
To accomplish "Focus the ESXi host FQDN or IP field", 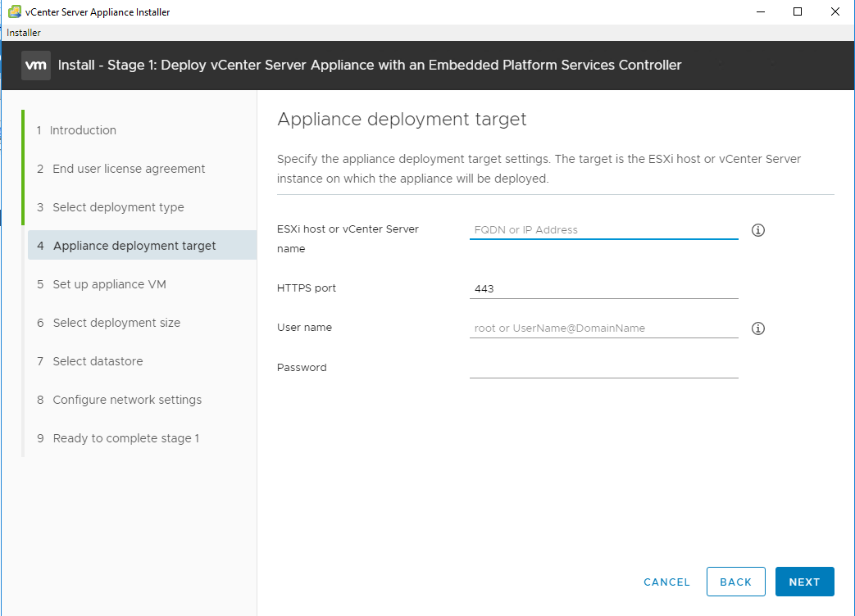I will tap(603, 230).
